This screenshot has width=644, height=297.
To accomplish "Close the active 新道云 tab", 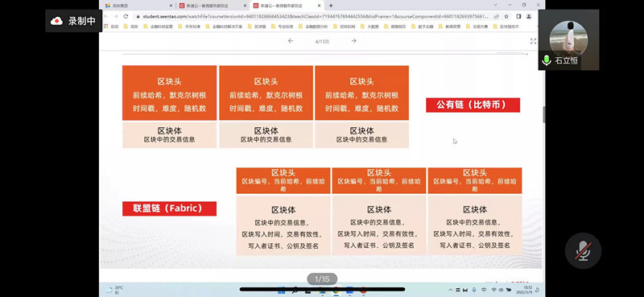I will tap(319, 6).
